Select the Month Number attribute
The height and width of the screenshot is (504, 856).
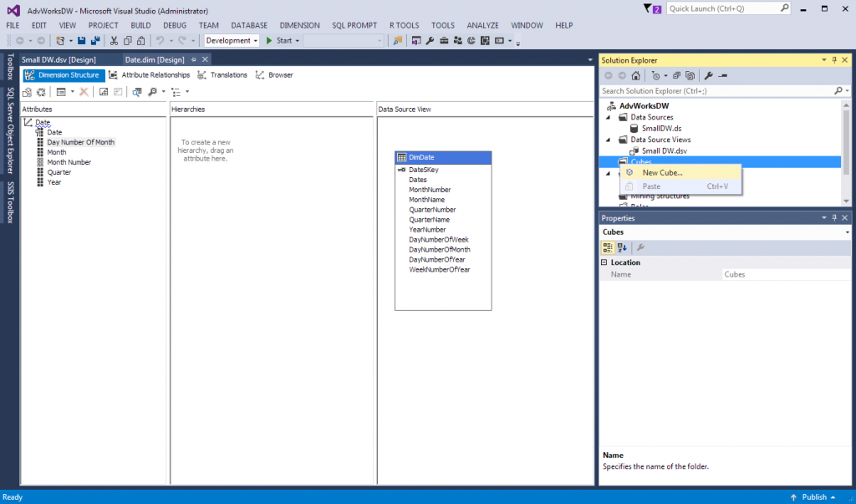point(69,162)
